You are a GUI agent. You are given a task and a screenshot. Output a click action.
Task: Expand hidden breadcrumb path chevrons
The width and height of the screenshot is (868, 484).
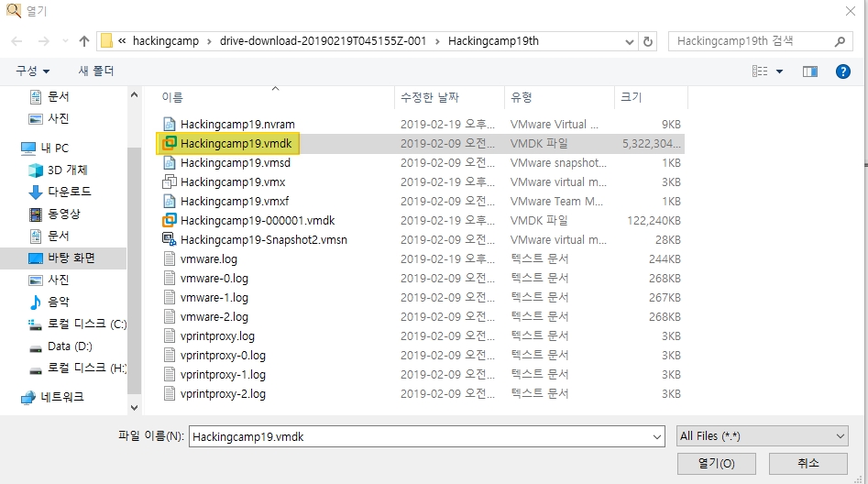tap(122, 41)
